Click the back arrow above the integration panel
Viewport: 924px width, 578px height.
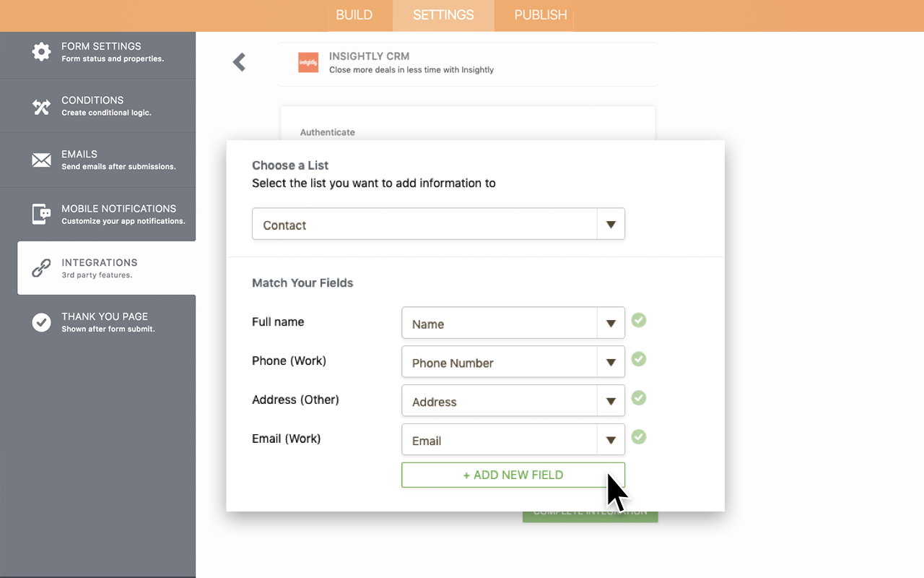click(239, 62)
